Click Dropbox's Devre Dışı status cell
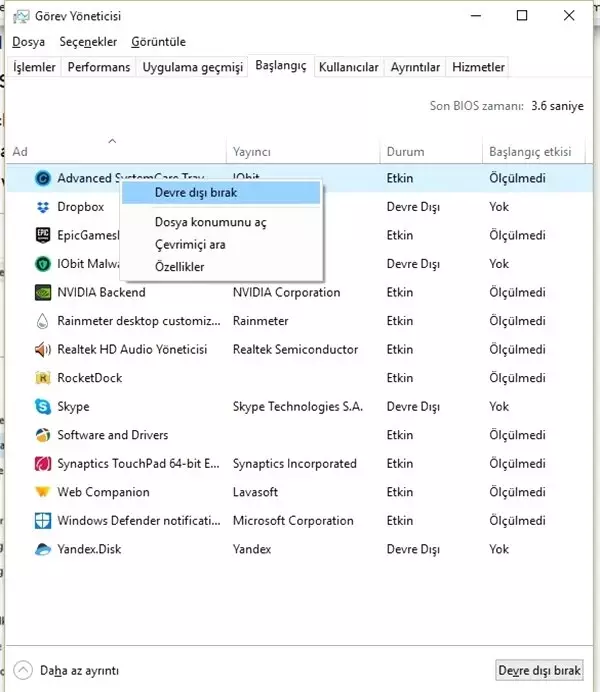The height and width of the screenshot is (692, 600). [x=413, y=207]
